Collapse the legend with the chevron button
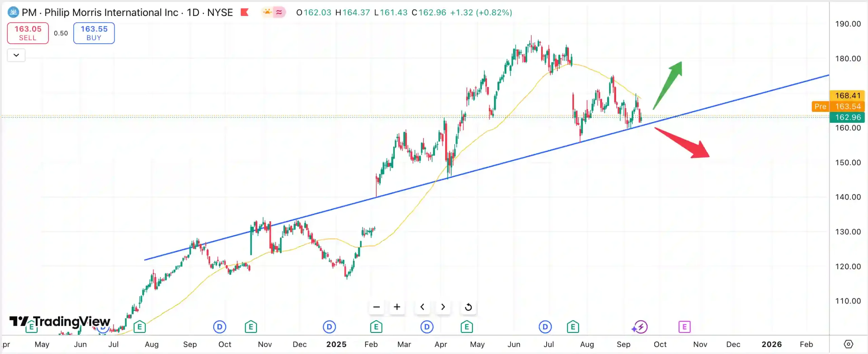The image size is (868, 354). tap(16, 55)
